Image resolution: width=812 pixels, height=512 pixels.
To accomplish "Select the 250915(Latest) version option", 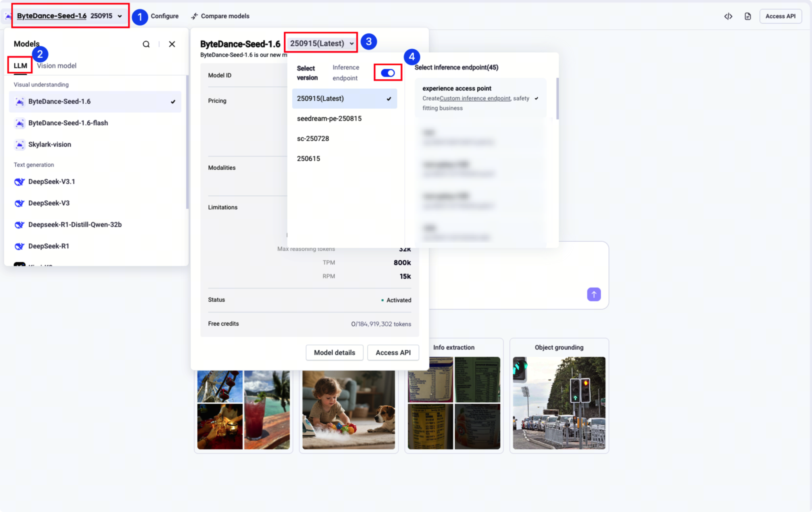I will coord(344,99).
